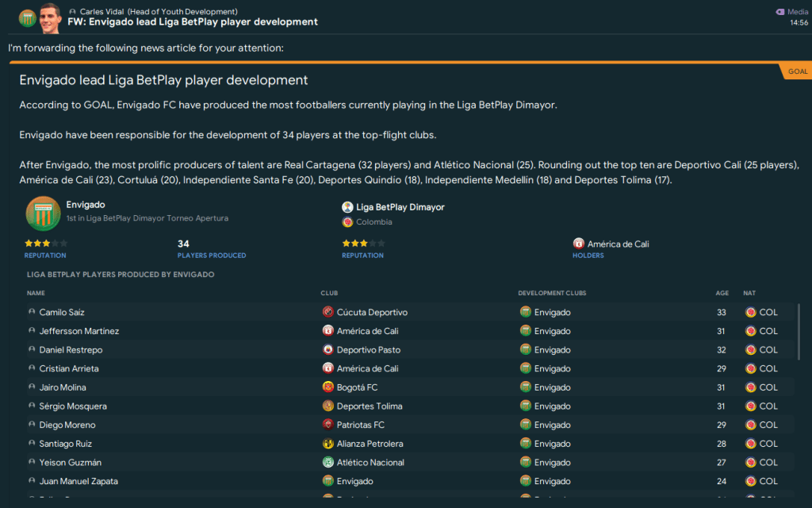Click the Deportivo Pasto club badge
Screen dimensions: 812x508
[328, 350]
